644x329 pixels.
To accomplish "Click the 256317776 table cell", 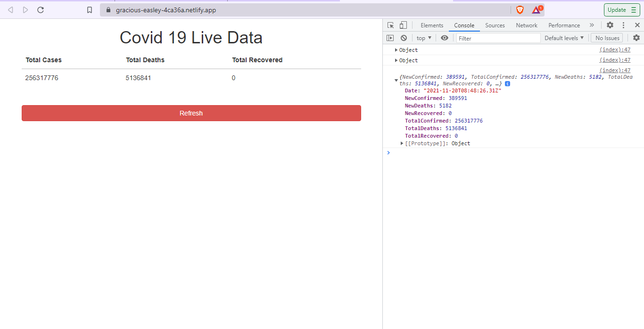I will pos(42,78).
